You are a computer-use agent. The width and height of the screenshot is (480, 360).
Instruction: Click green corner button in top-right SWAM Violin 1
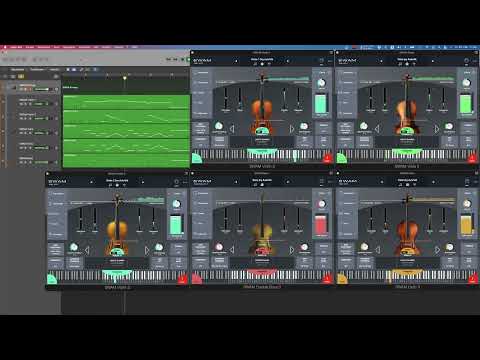pos(342,159)
